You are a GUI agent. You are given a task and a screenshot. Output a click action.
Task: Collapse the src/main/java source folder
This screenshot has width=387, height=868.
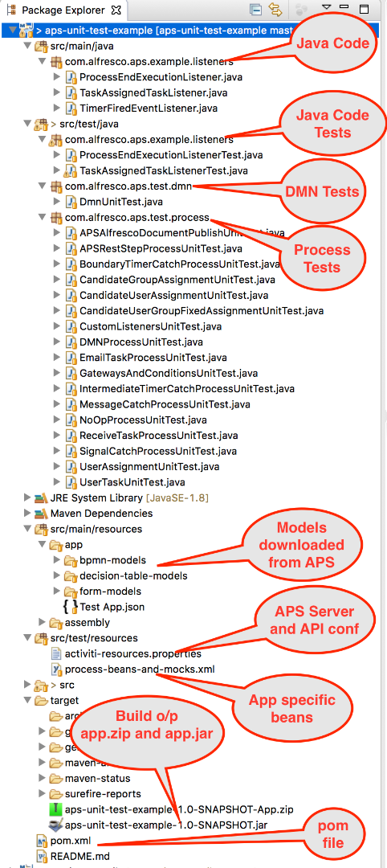(27, 46)
